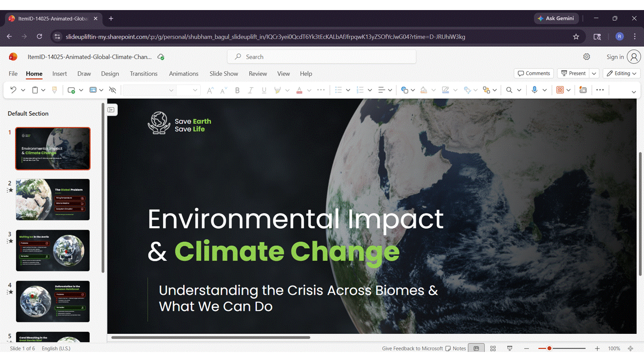Toggle Normal view in status bar
The image size is (644, 362).
point(476,348)
